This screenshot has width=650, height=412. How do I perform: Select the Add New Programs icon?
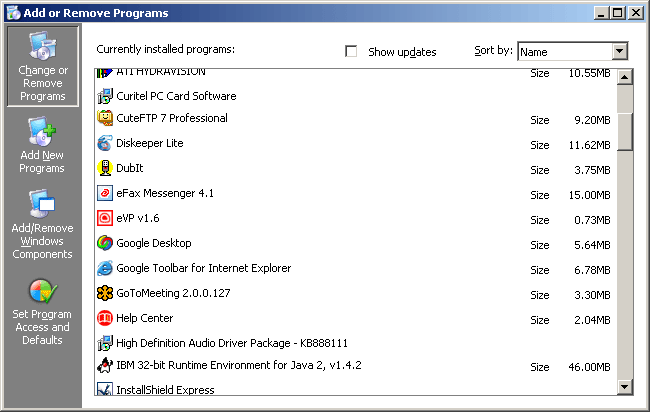tap(42, 132)
